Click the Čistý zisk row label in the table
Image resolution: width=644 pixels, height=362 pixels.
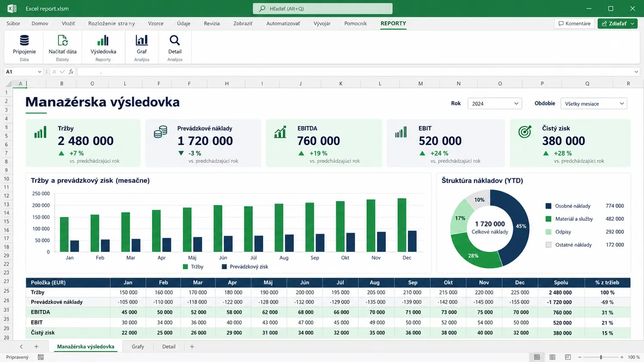(43, 333)
